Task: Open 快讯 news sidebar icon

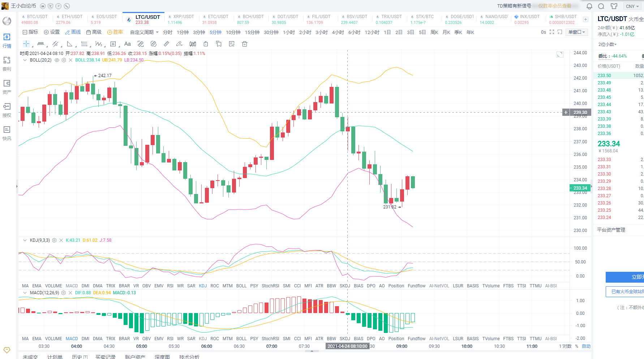Action: tap(7, 133)
